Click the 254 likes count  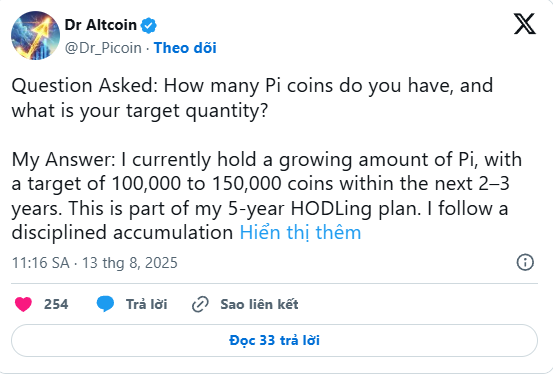(56, 304)
